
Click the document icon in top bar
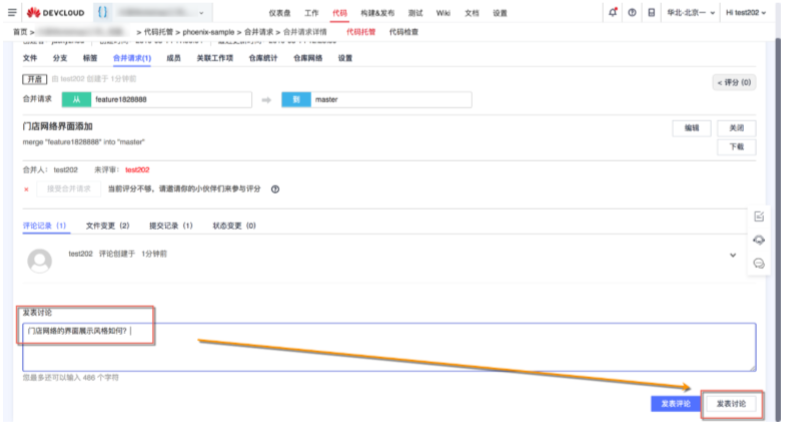click(x=651, y=13)
